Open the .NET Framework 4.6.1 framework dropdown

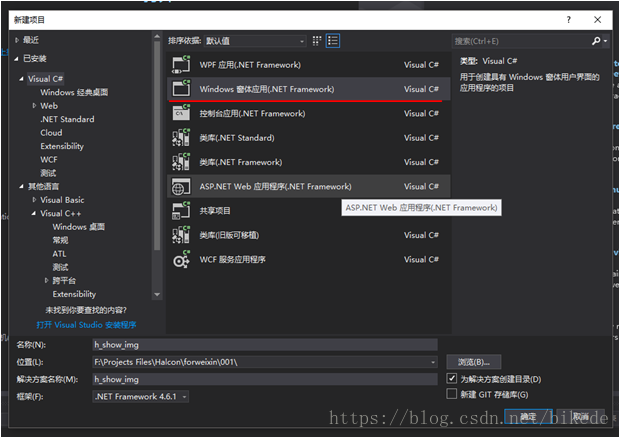point(140,396)
